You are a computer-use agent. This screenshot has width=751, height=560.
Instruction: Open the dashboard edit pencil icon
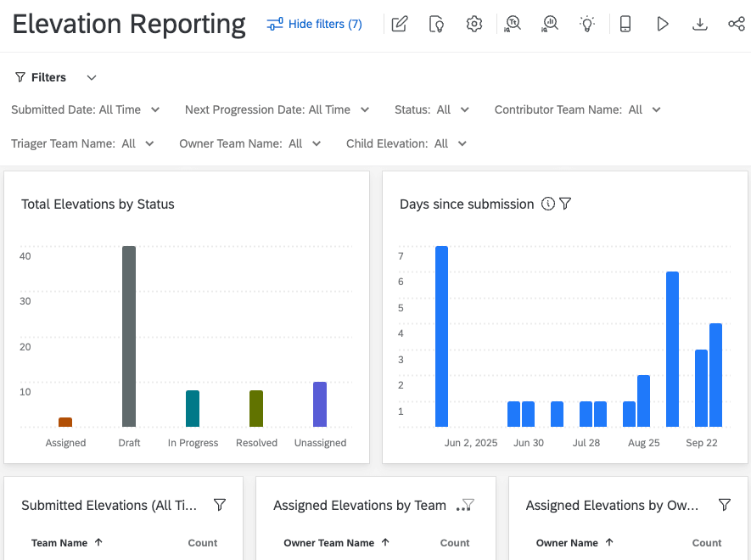[399, 24]
